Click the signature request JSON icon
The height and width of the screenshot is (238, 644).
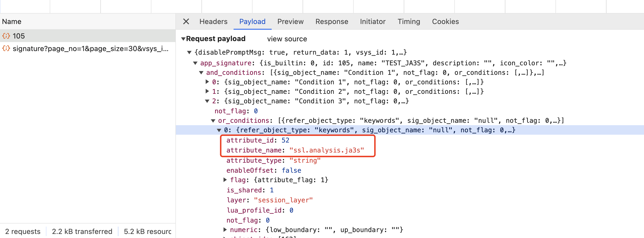coord(6,48)
